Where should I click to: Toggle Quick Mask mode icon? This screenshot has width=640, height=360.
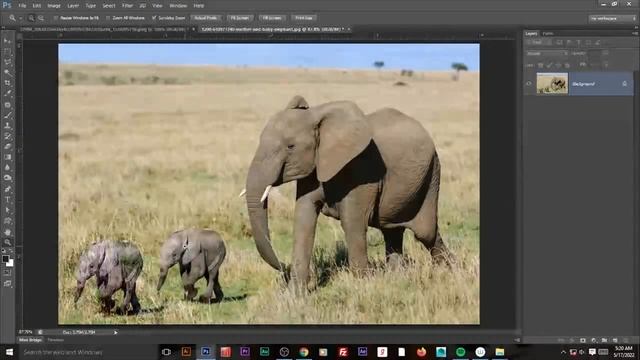click(x=7, y=273)
